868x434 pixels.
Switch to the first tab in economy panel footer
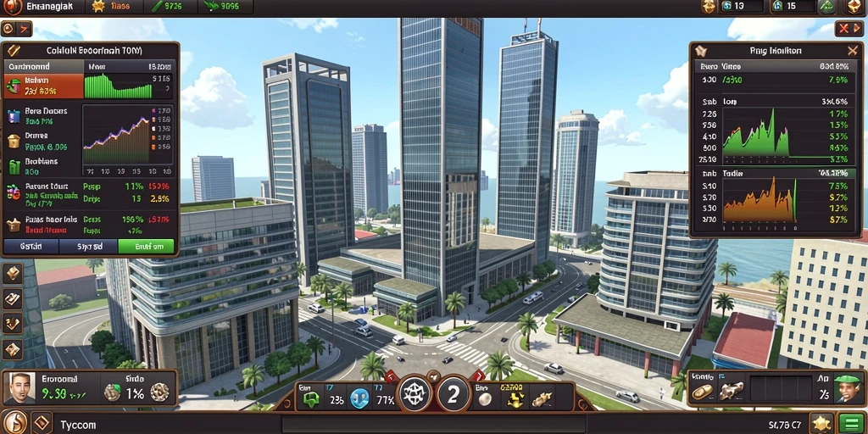tap(31, 247)
